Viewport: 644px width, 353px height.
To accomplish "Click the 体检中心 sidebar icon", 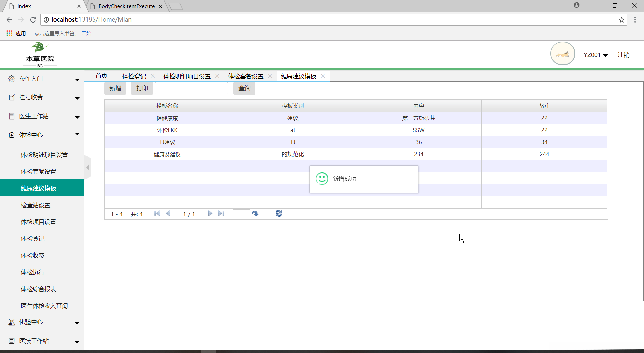I will pos(12,135).
